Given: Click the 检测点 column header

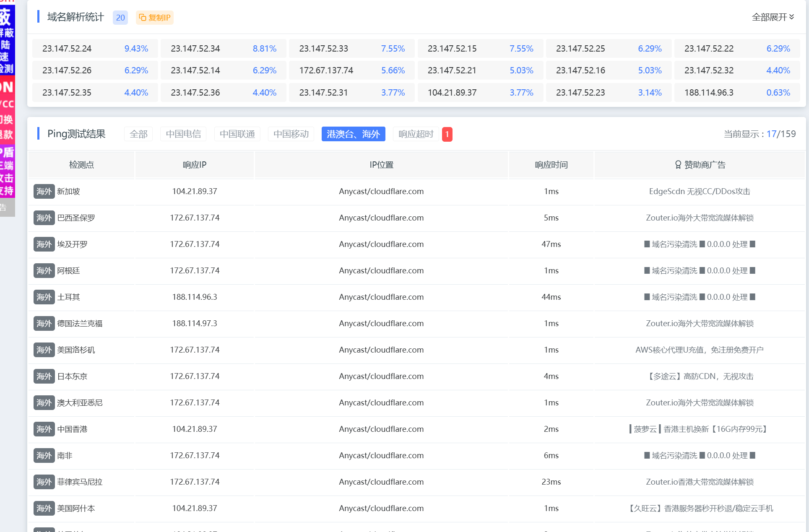Looking at the screenshot, I should (x=81, y=165).
